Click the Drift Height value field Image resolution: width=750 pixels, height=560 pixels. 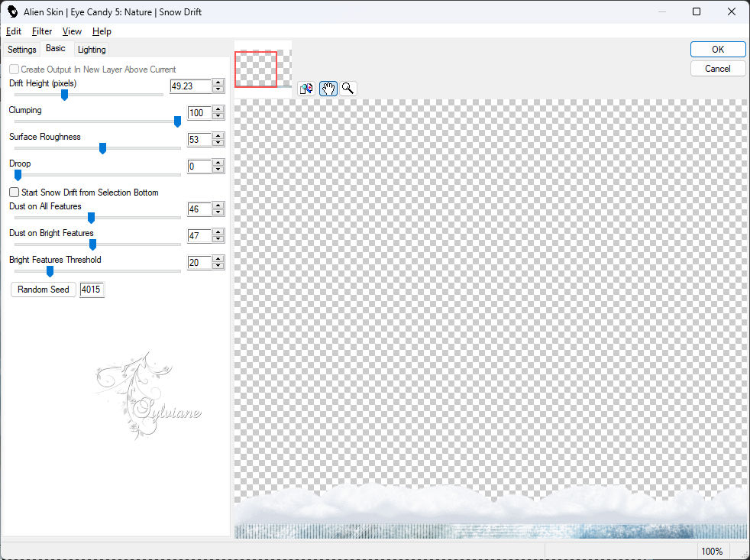(191, 86)
